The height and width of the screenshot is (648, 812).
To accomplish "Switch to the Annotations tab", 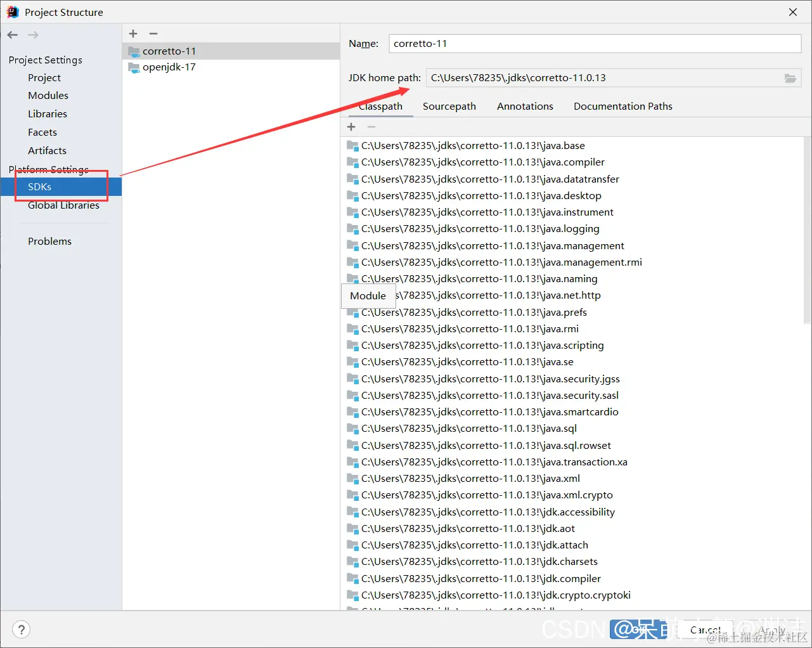I will tap(525, 107).
